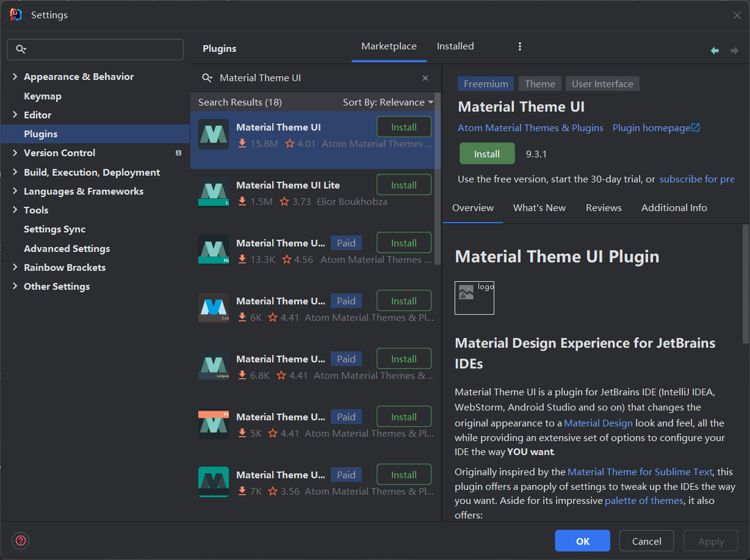
Task: Click the 6K downloads plugin logo
Action: [214, 308]
